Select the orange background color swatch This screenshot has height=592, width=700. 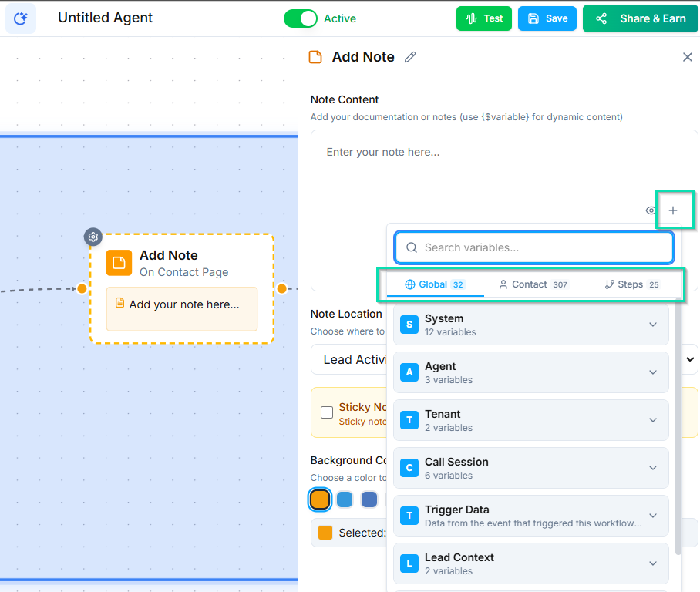[x=320, y=499]
